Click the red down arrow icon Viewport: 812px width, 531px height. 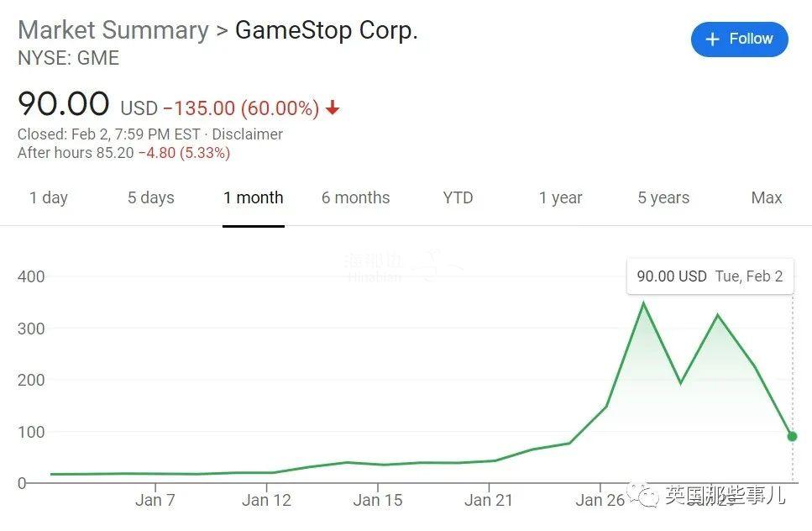pos(333,108)
